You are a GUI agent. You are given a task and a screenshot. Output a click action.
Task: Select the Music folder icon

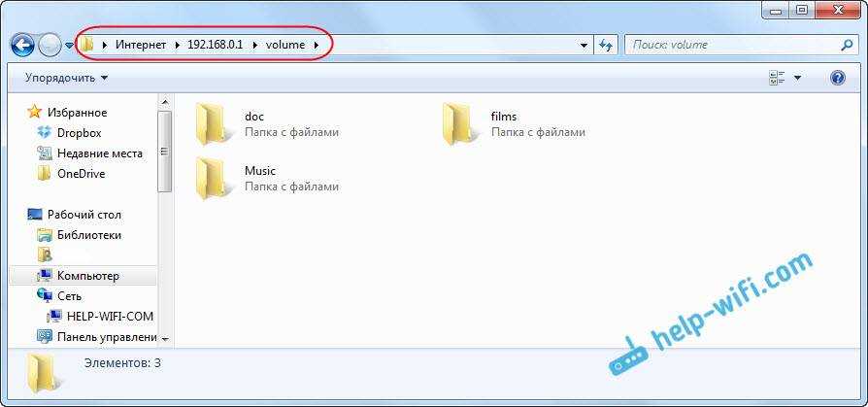(213, 178)
